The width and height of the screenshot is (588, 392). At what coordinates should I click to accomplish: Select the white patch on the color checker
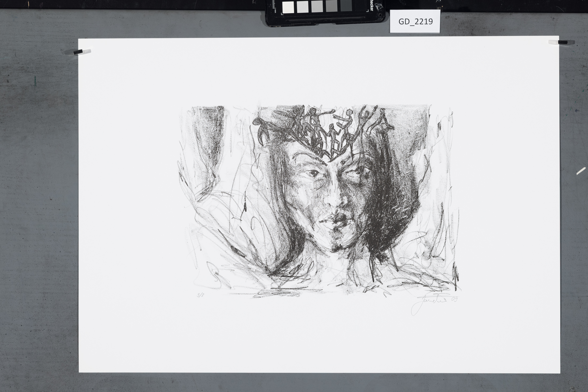(x=288, y=7)
